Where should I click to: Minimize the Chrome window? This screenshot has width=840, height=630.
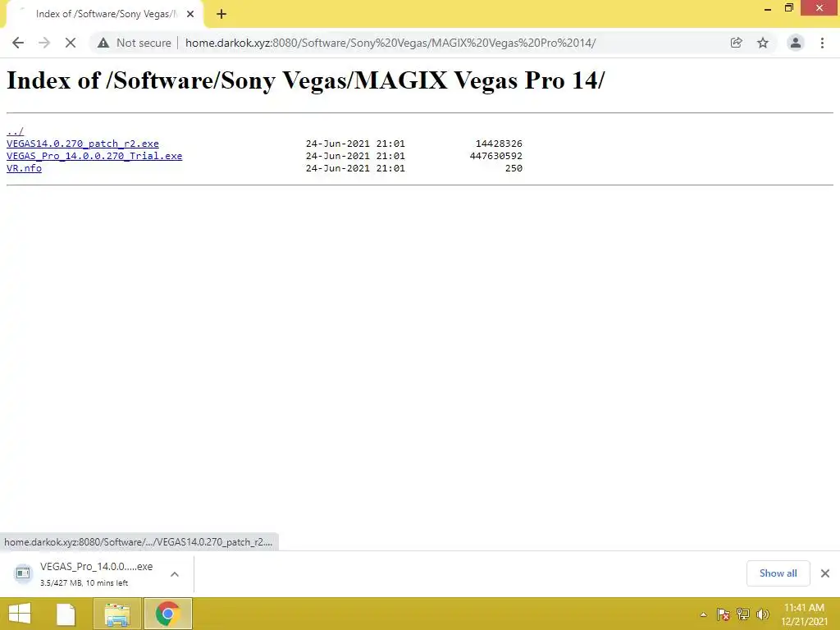click(x=768, y=8)
